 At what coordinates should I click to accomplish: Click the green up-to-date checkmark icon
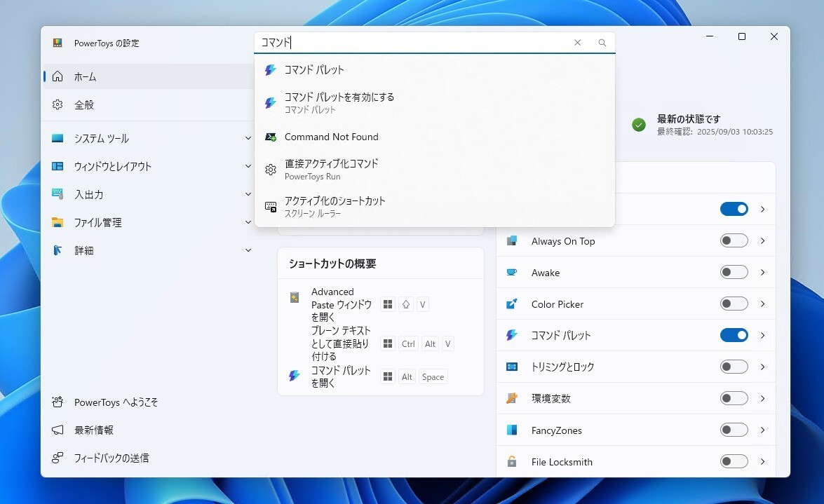(639, 125)
